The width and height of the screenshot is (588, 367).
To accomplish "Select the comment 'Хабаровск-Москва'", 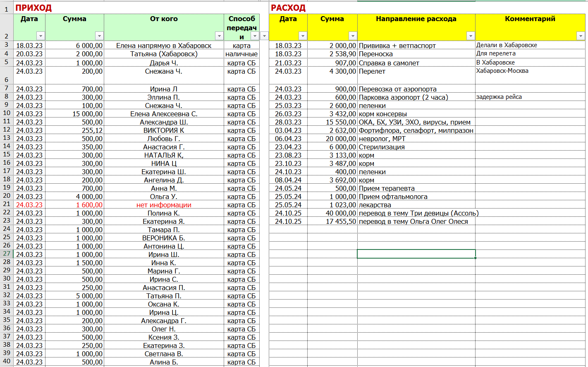I will pos(530,76).
